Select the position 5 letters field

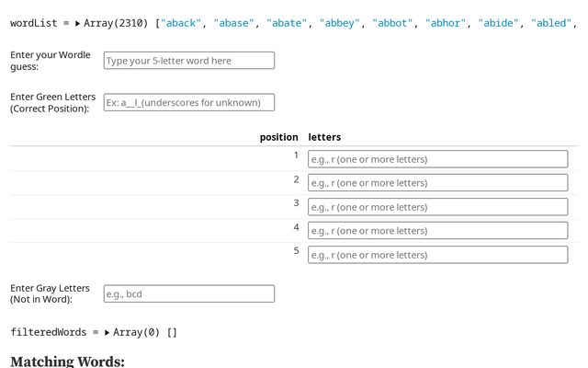(438, 255)
